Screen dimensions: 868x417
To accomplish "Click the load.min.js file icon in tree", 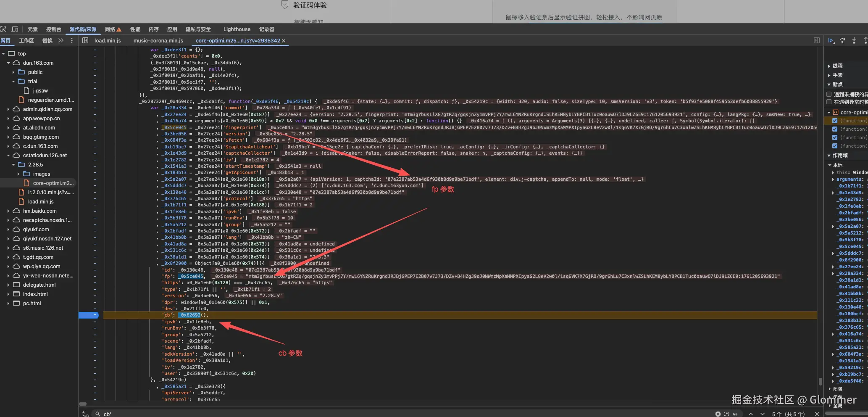I will click(x=21, y=201).
